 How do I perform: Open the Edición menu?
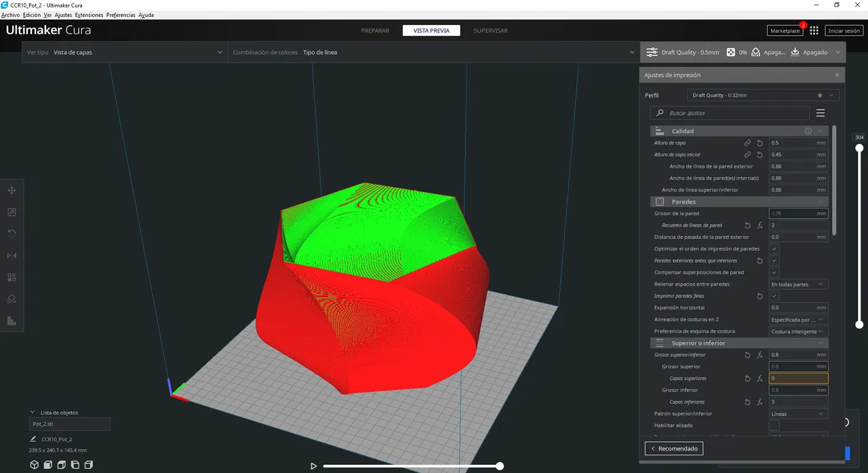32,15
